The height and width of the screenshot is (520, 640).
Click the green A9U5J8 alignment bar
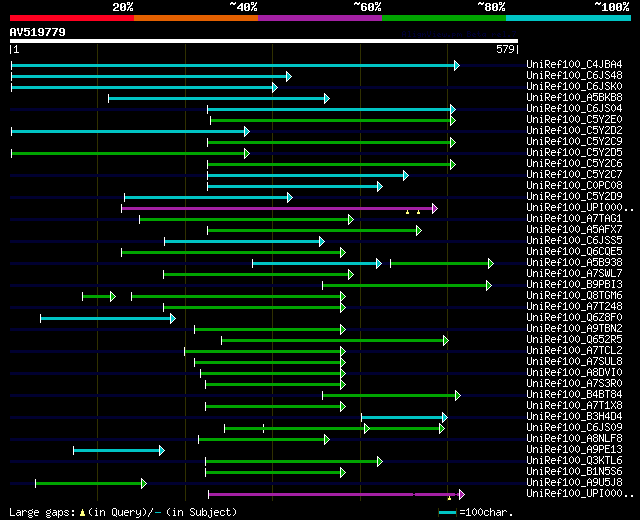(91, 484)
